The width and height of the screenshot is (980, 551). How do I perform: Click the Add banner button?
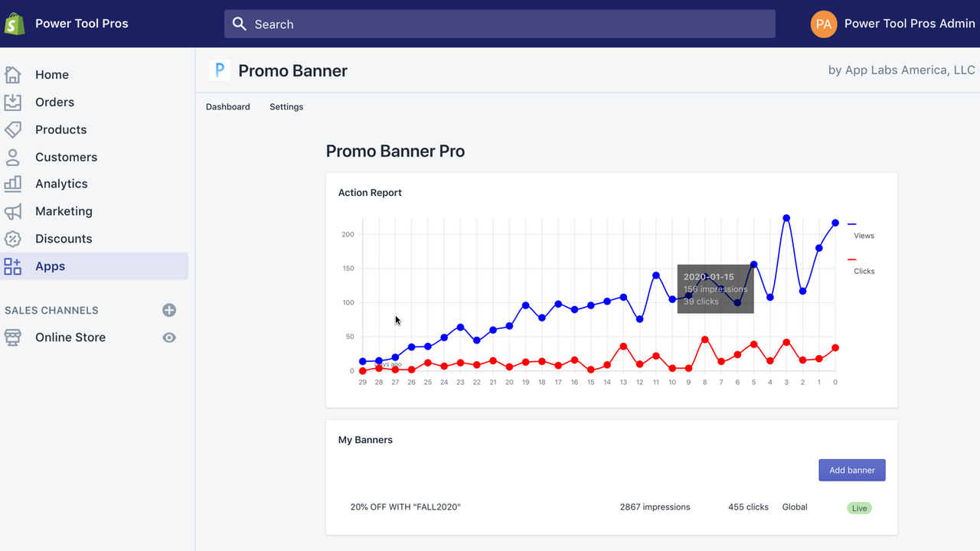[x=851, y=470]
